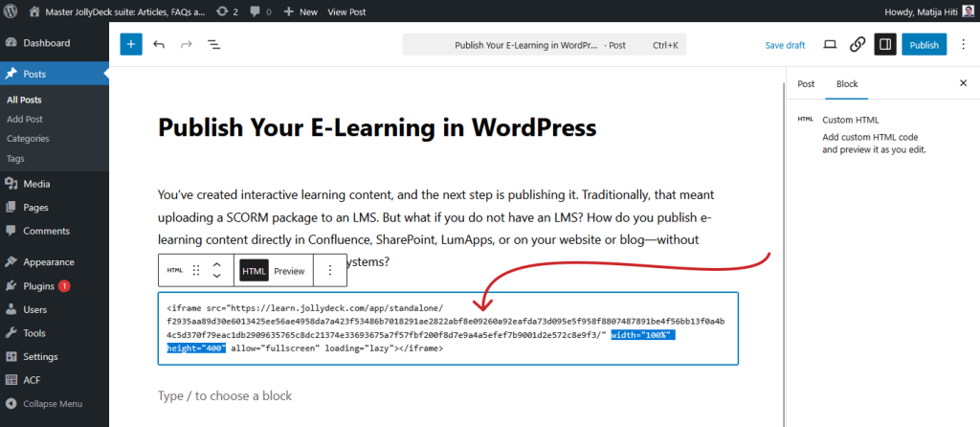980x427 pixels.
Task: Click the block inserter plus button
Action: [131, 44]
